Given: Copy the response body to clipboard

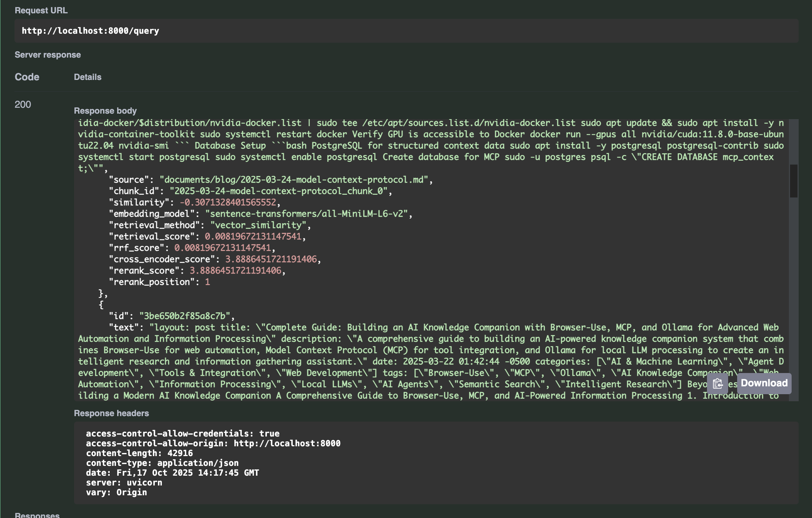Looking at the screenshot, I should [717, 383].
